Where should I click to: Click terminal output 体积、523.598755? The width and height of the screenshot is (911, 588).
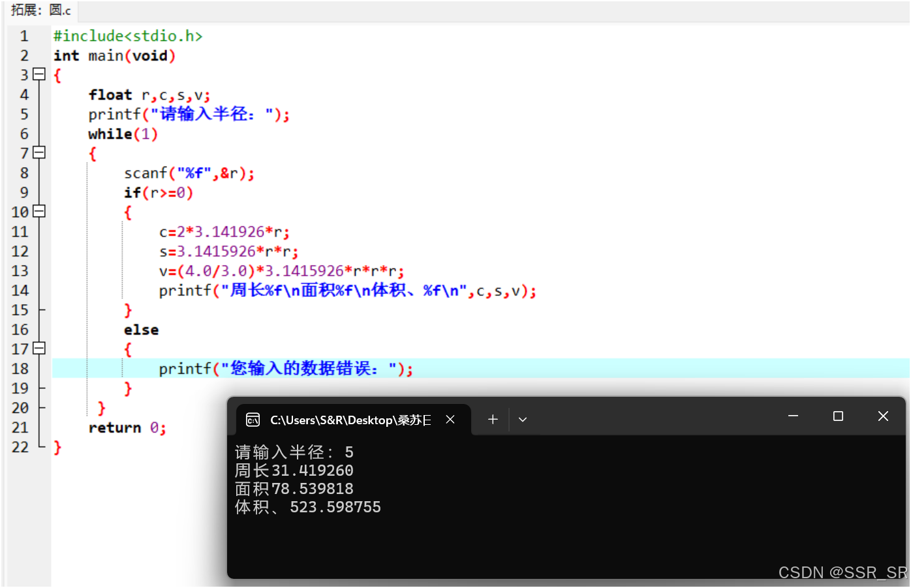pyautogui.click(x=308, y=507)
